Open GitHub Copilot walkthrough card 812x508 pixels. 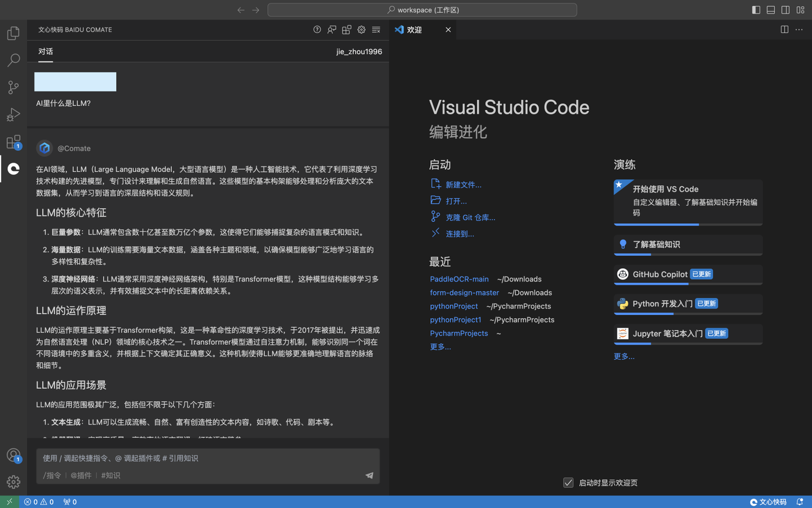(x=688, y=275)
